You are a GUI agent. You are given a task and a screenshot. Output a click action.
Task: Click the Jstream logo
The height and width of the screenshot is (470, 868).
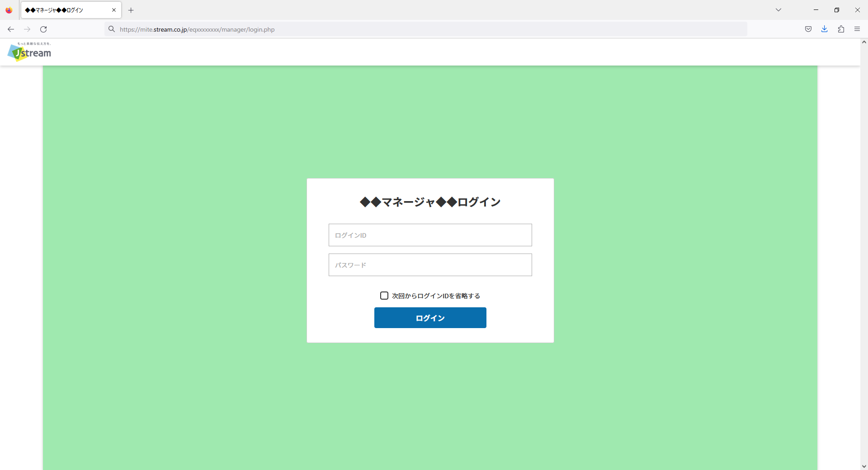[x=29, y=52]
